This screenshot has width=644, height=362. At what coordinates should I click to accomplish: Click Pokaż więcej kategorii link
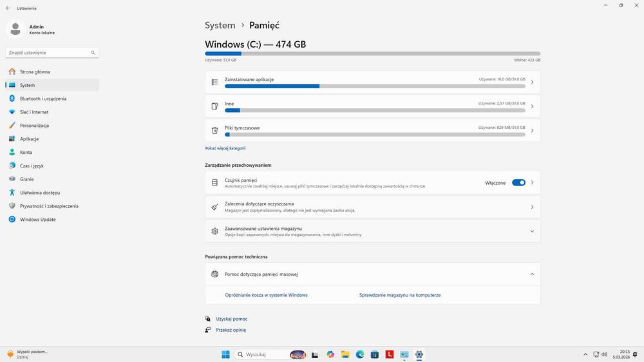225,148
